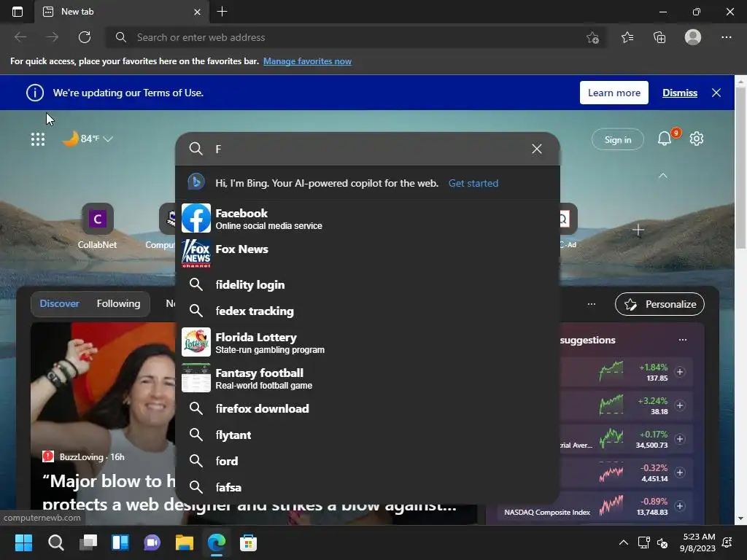
Task: Open the Collections icon
Action: [x=659, y=37]
